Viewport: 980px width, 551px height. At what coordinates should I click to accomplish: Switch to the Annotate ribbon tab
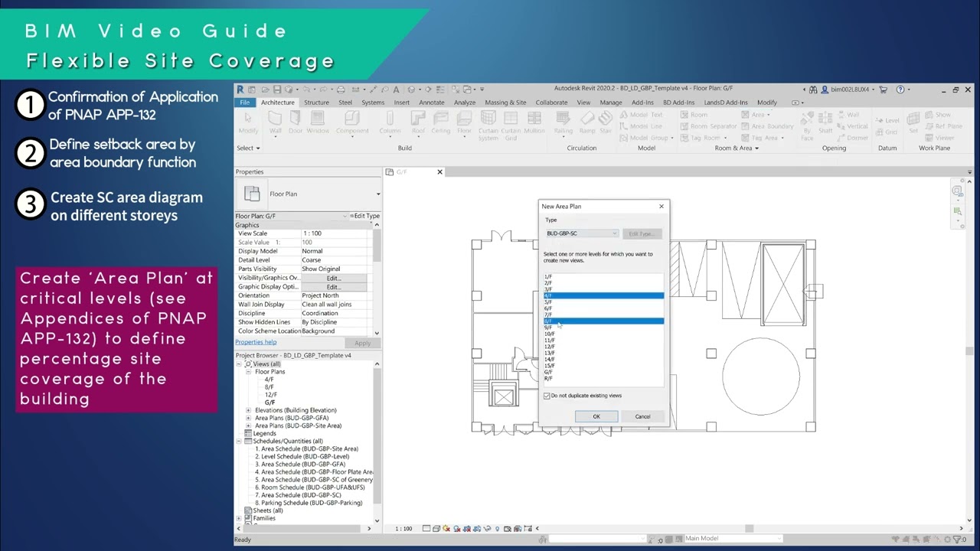click(x=432, y=103)
